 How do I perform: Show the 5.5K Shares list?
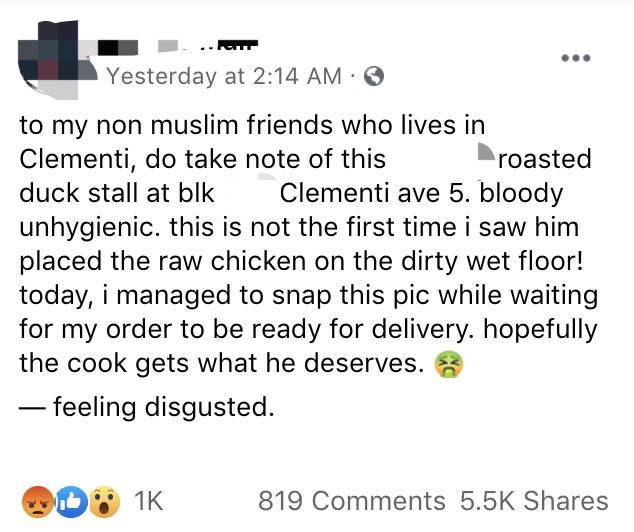[534, 501]
